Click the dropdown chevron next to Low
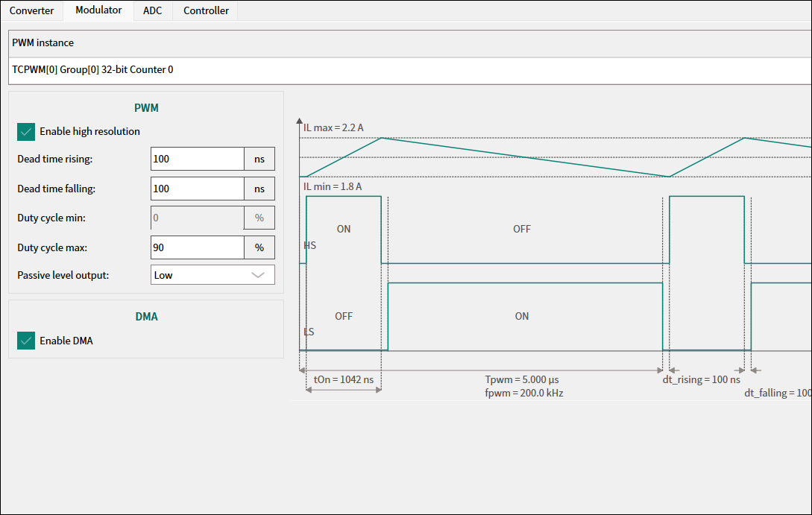This screenshot has height=515, width=812. pyautogui.click(x=258, y=275)
